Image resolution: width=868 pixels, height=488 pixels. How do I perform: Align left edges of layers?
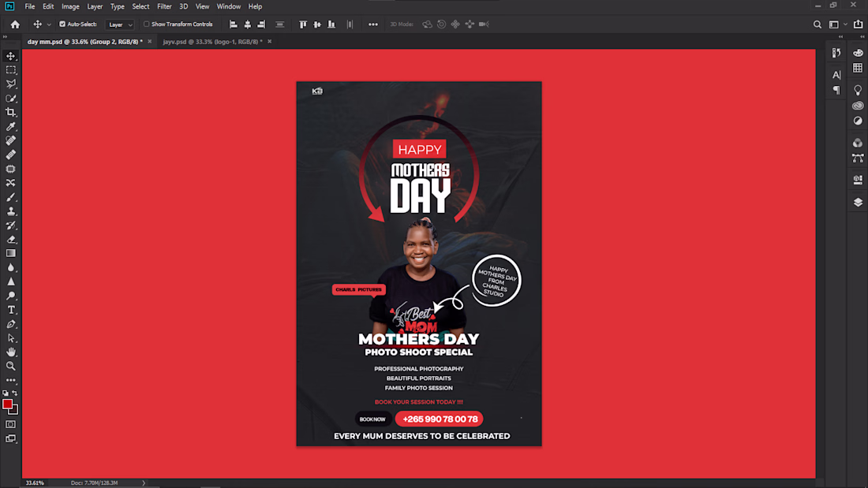[x=234, y=24]
